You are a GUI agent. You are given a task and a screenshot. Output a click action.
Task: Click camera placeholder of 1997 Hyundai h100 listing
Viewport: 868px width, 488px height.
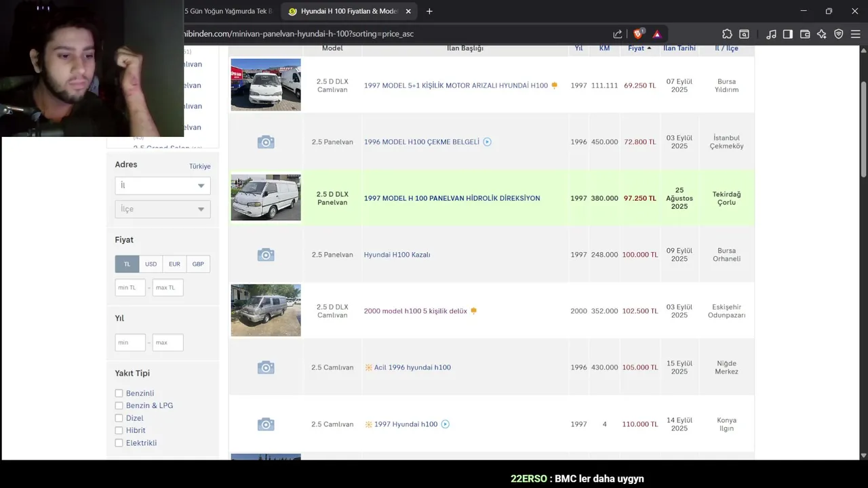[266, 424]
